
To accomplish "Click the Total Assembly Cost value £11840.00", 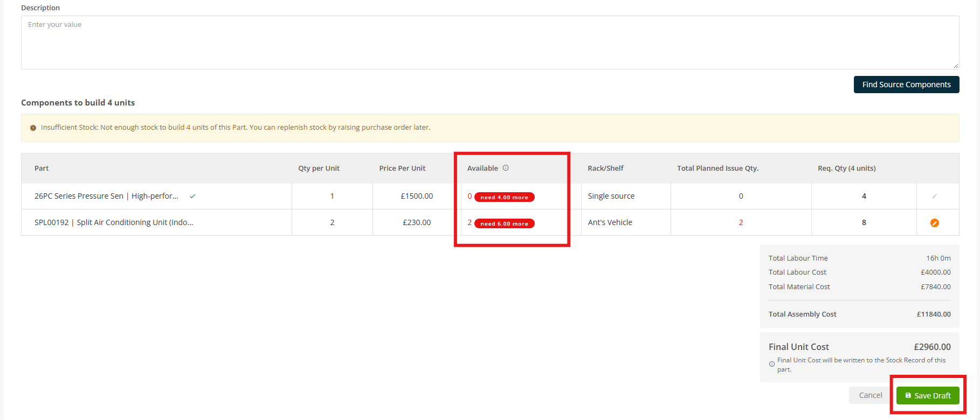I will tap(934, 314).
